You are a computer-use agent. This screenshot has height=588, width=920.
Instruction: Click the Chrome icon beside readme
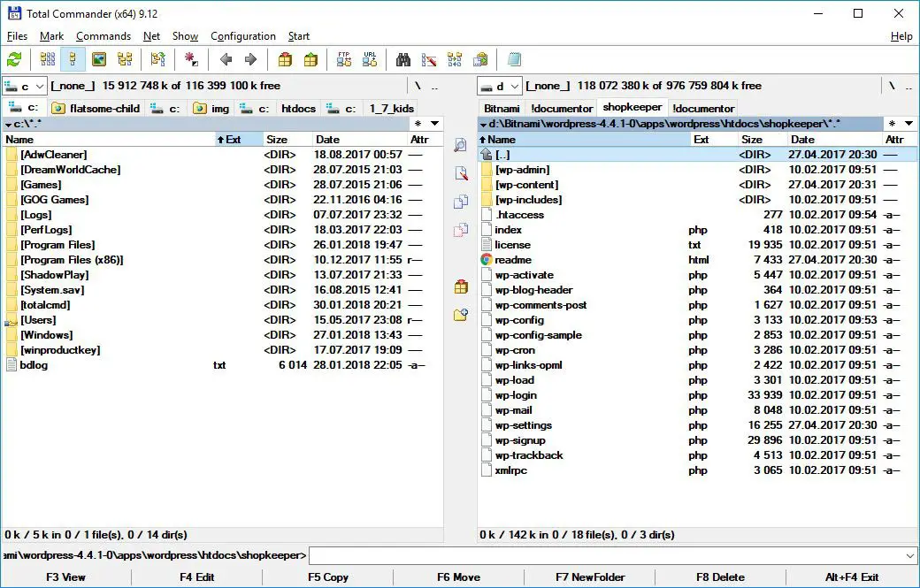tap(486, 260)
